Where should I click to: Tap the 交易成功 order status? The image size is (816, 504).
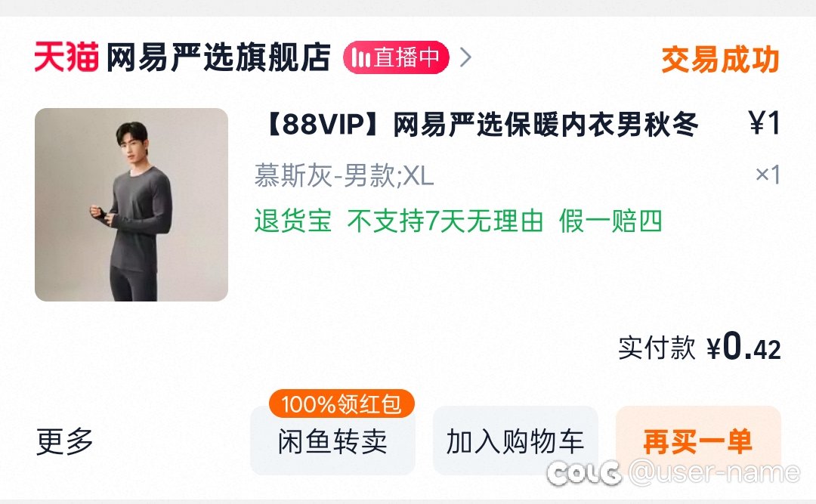(x=721, y=60)
